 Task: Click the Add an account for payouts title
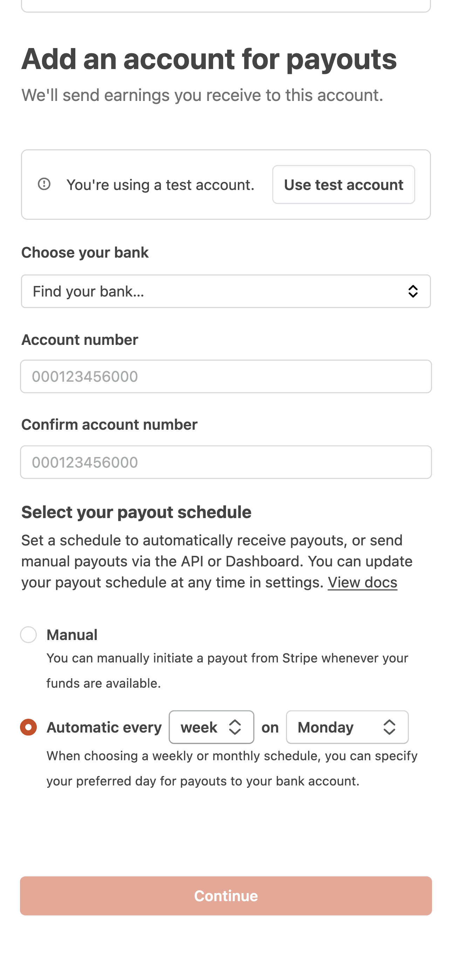tap(209, 59)
